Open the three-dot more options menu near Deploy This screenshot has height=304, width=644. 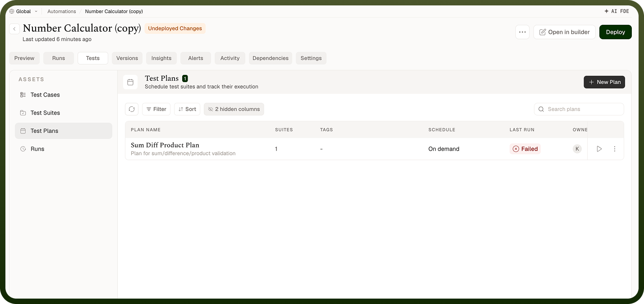coord(522,32)
